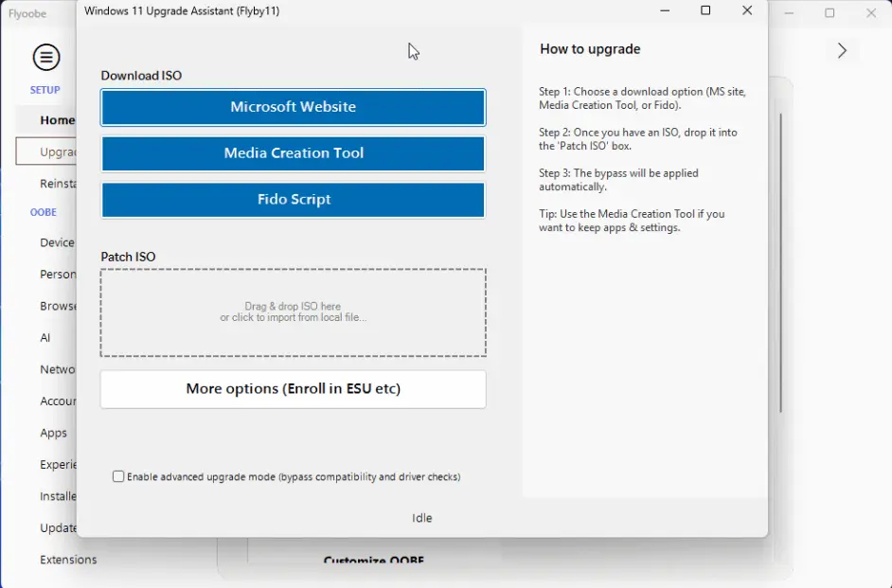Open AI section in Flyoobe sidebar
The height and width of the screenshot is (588, 892).
pyautogui.click(x=45, y=338)
